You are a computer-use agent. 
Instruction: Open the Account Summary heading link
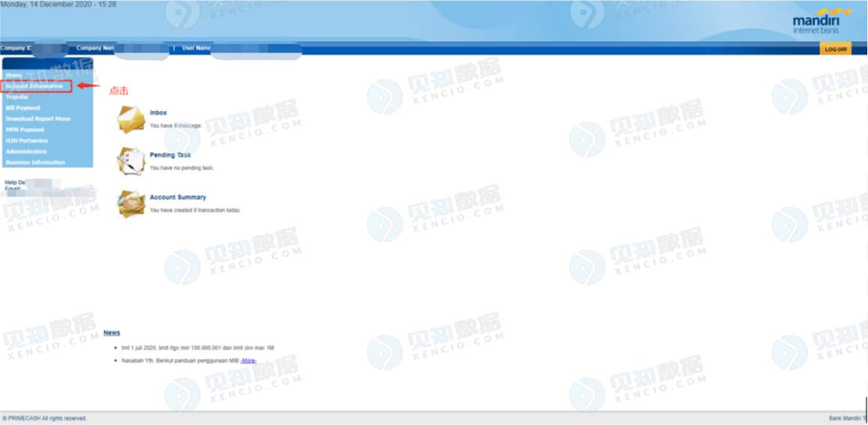pyautogui.click(x=178, y=197)
